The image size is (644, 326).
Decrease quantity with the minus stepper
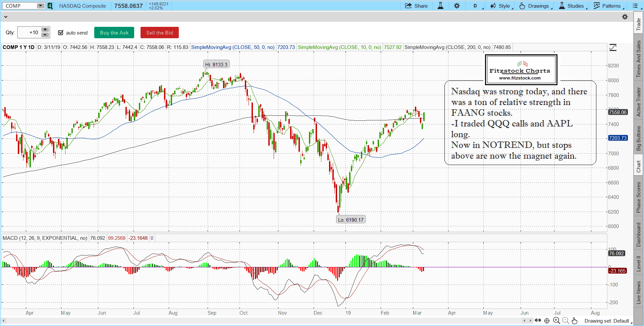click(45, 35)
